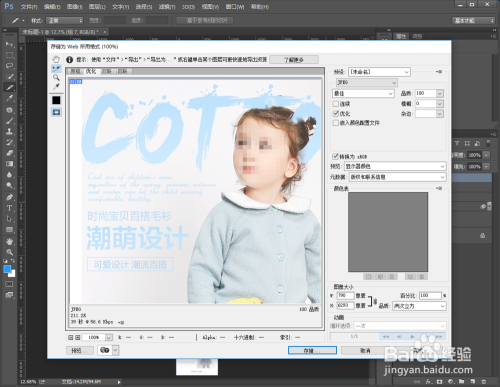Open the blur value 0 dropdown arrow

click(440, 104)
